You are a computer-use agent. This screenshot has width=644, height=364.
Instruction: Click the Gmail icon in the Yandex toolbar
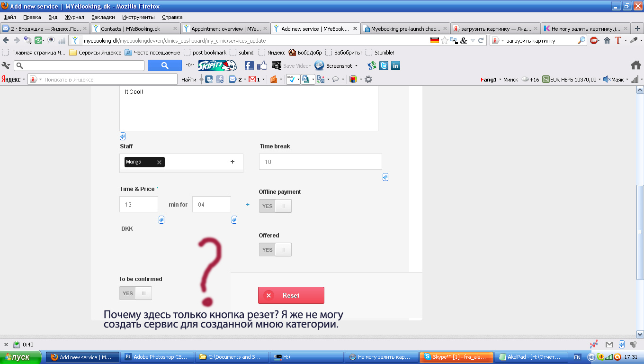(x=253, y=79)
